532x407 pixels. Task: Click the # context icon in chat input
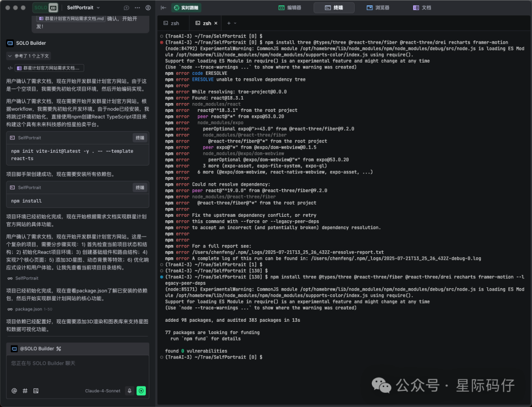[x=25, y=390]
